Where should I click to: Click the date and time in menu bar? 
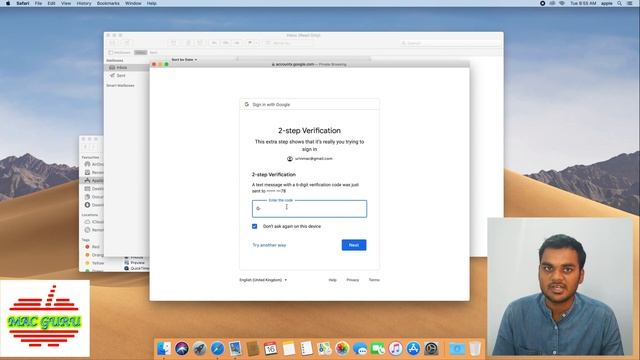point(583,3)
